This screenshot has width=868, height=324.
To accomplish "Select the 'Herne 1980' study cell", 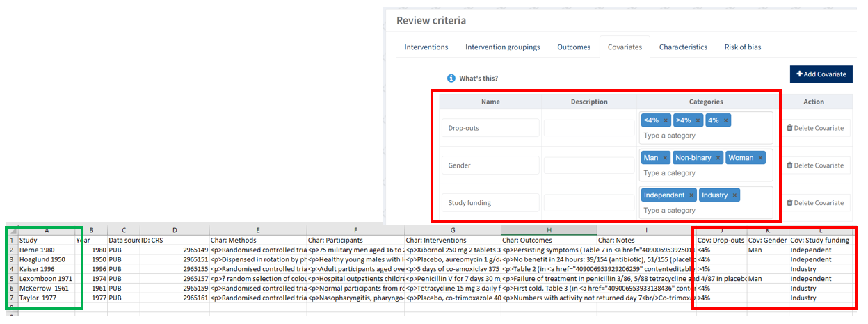I will [46, 250].
